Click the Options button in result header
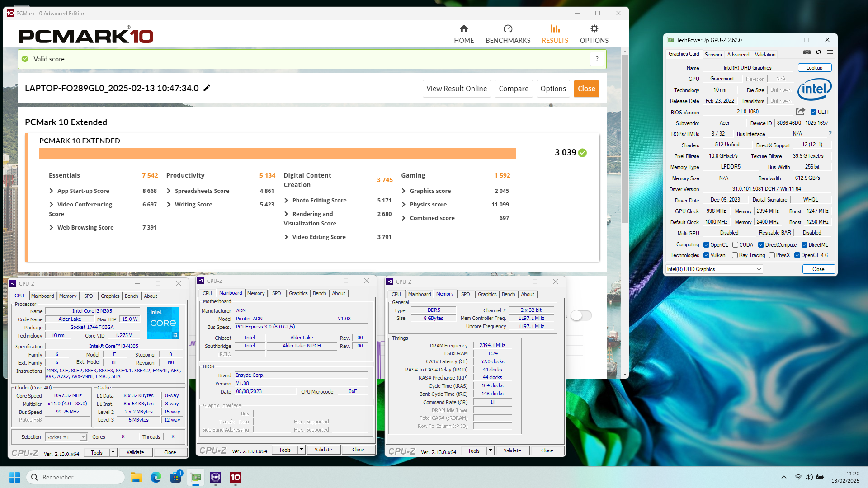This screenshot has width=868, height=488. [553, 89]
